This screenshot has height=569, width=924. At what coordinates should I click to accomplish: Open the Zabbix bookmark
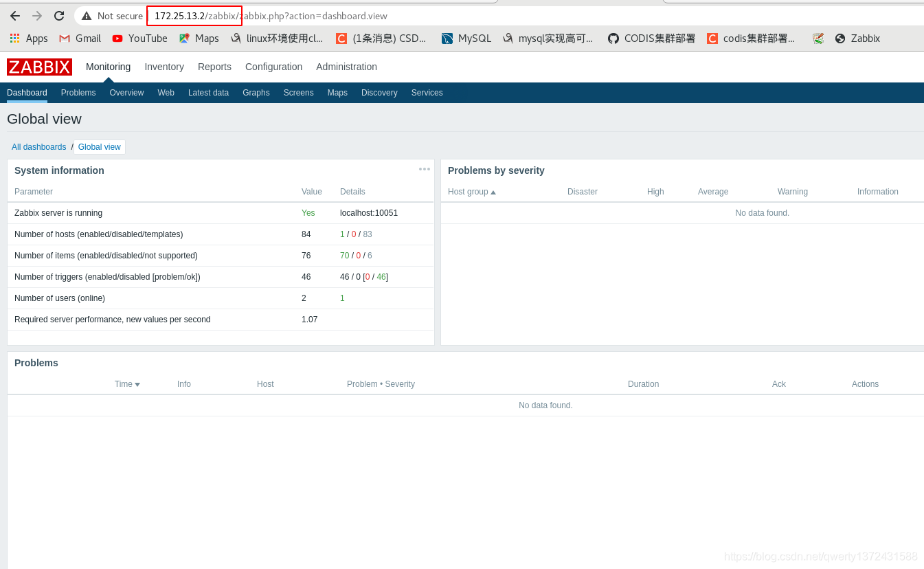coord(857,38)
